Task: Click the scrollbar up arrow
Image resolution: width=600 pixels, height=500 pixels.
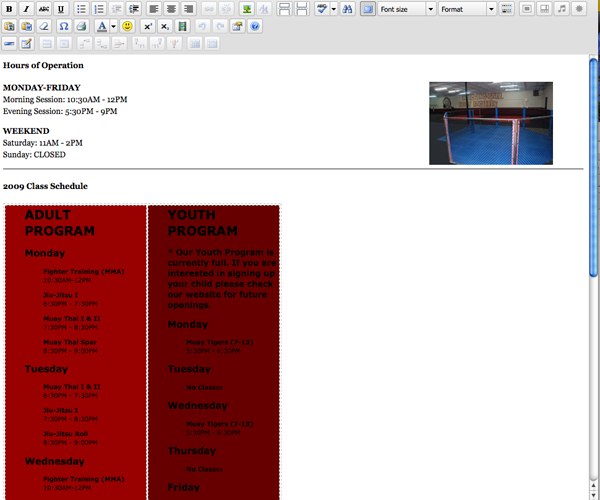Action: (x=593, y=486)
